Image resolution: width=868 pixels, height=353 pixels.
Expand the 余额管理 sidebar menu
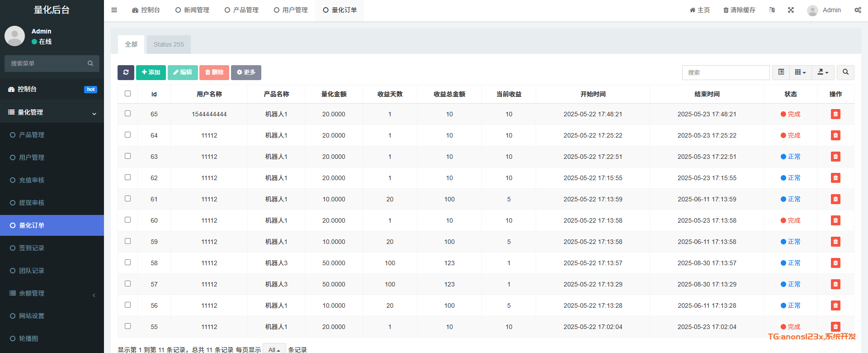[52, 293]
